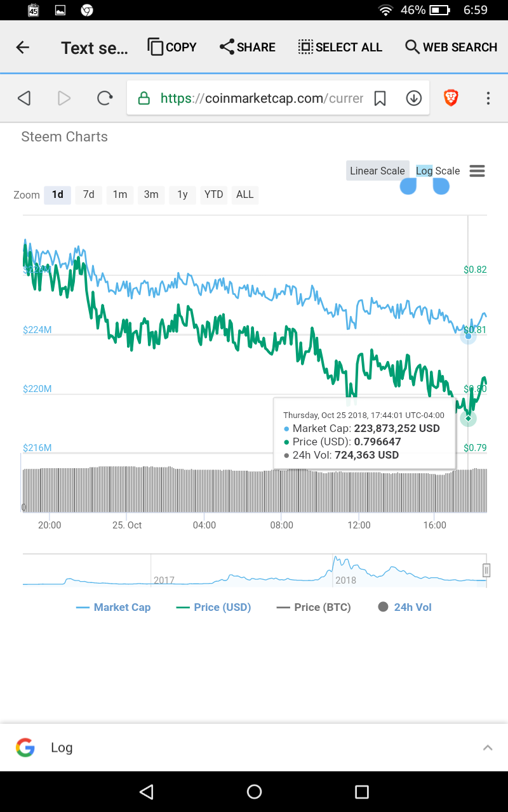Toggle the Market Cap series in the legend
Screen dimensions: 508x812
click(x=113, y=607)
